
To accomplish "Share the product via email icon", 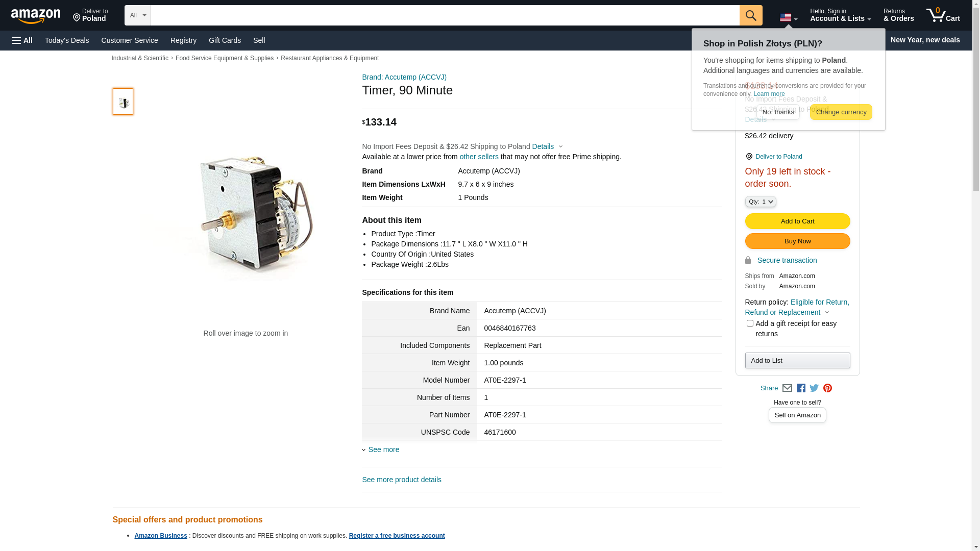I will 787,388.
